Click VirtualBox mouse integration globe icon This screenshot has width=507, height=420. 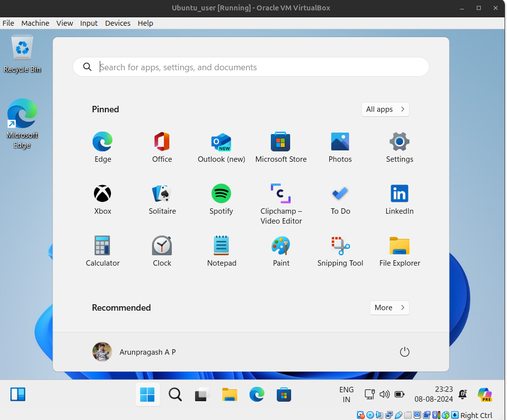coord(445,415)
